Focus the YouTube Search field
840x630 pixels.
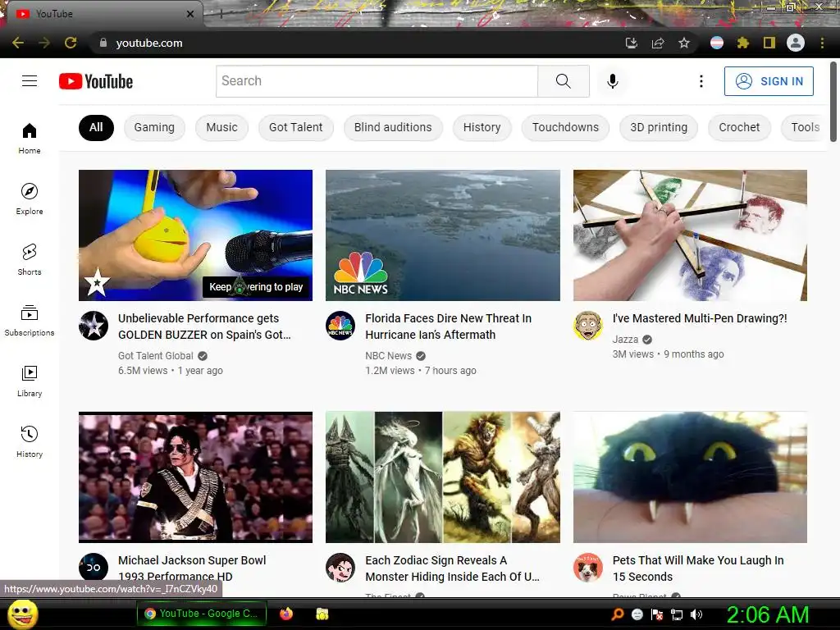(377, 81)
